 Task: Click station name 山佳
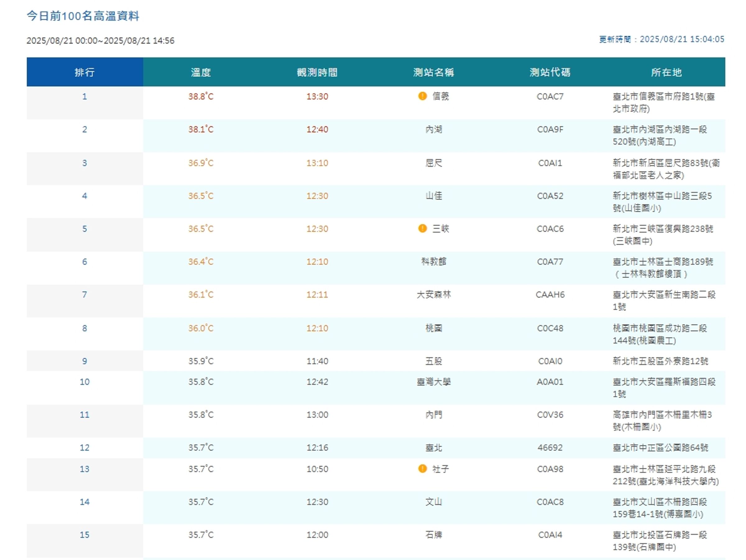(x=434, y=196)
